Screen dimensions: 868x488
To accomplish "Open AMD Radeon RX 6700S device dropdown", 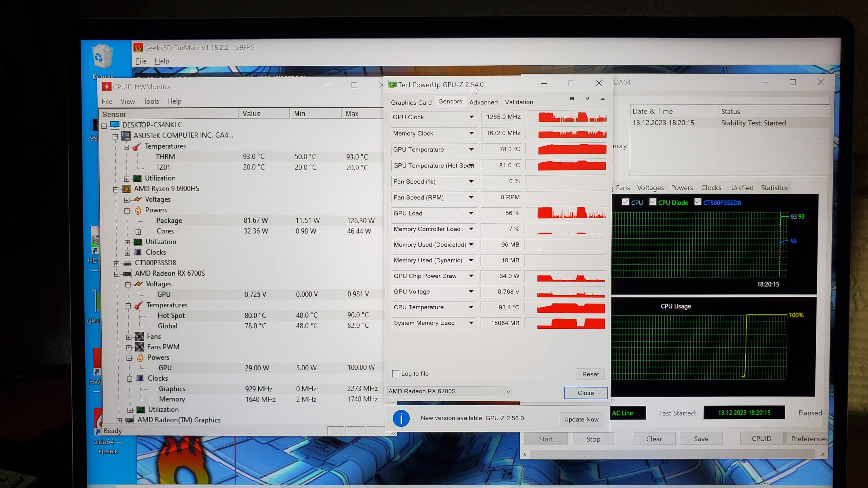I will click(450, 391).
